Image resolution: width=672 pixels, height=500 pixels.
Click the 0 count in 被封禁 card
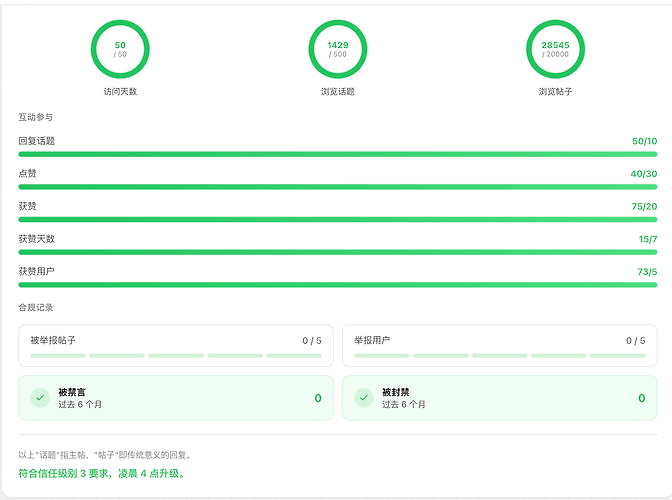click(x=642, y=398)
